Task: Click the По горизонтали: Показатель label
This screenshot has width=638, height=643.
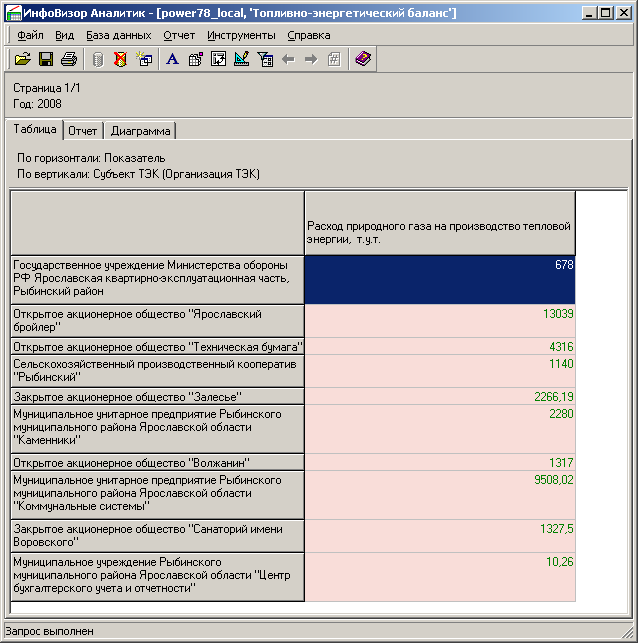Action: pos(91,158)
